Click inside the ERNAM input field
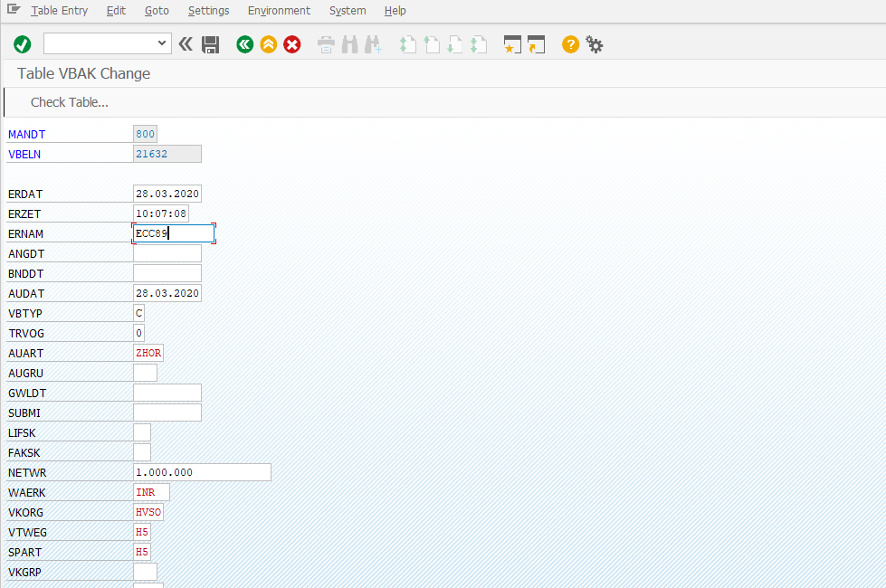The image size is (886, 588). 172,233
